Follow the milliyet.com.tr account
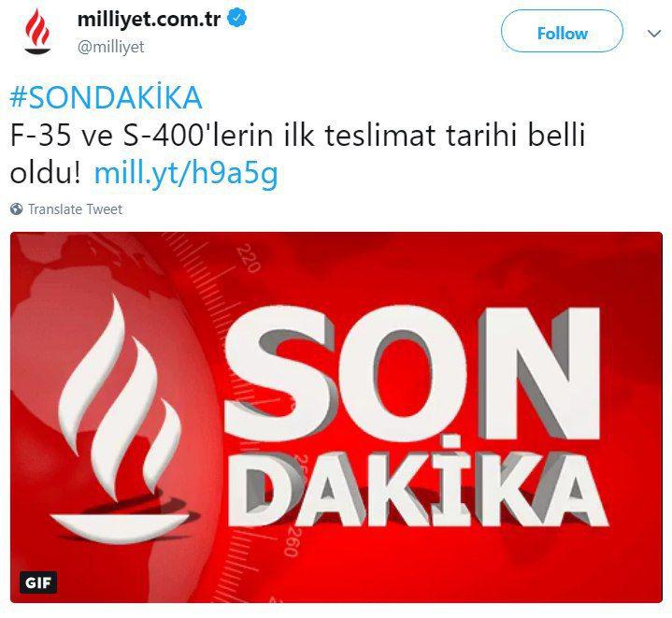 tap(562, 31)
